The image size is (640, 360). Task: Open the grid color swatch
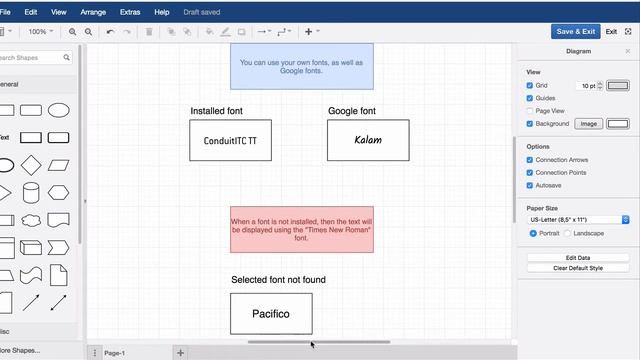(618, 85)
